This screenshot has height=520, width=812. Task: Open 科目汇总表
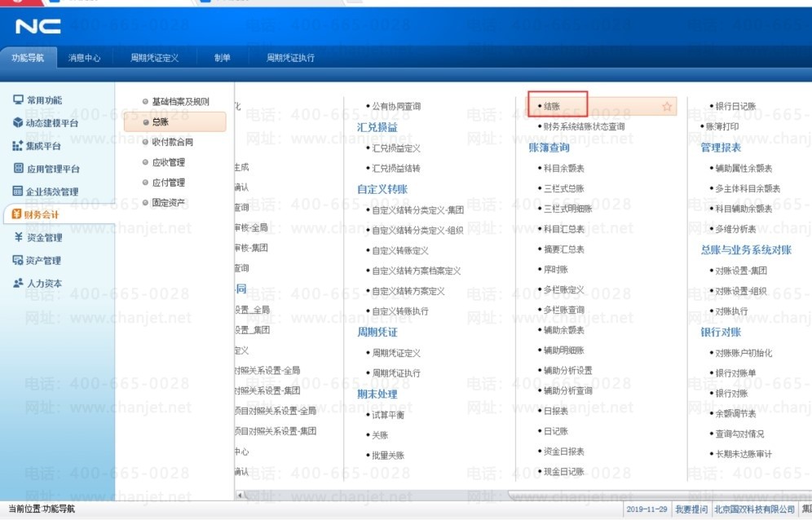click(564, 229)
